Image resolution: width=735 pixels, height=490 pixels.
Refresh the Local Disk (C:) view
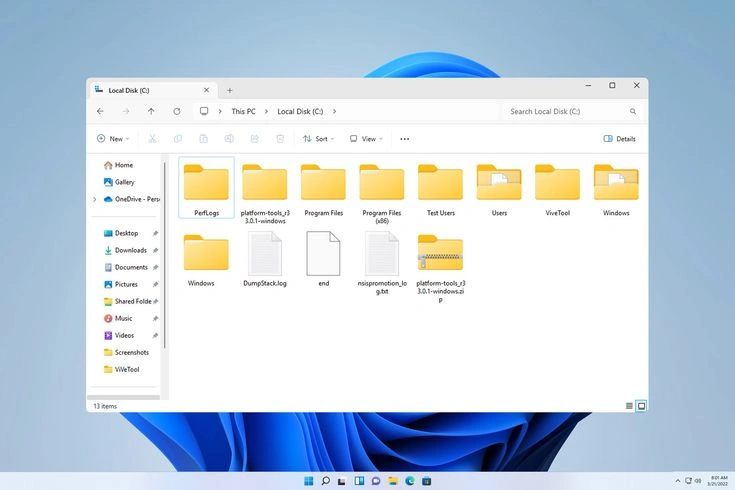(177, 112)
